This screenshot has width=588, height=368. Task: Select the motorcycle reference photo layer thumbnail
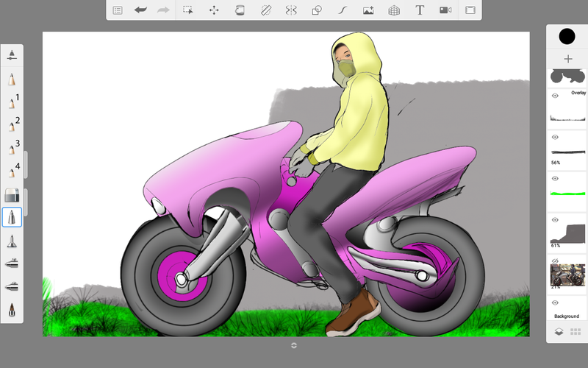click(x=567, y=275)
